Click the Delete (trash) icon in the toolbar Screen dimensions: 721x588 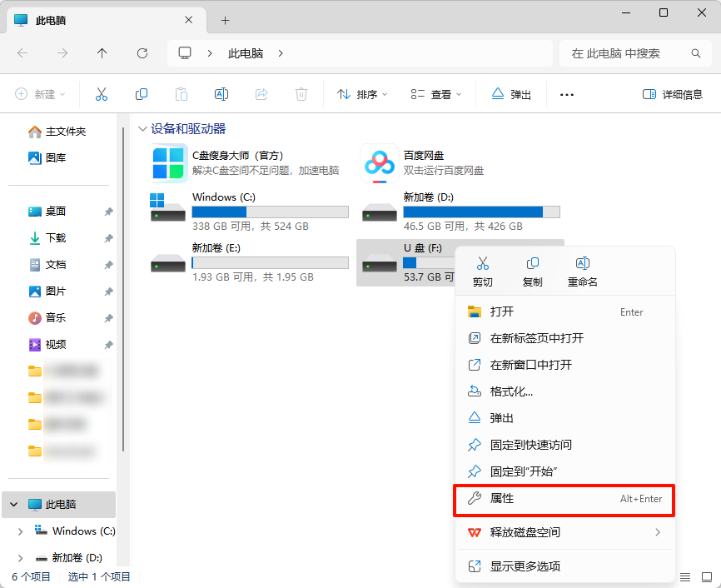[301, 94]
